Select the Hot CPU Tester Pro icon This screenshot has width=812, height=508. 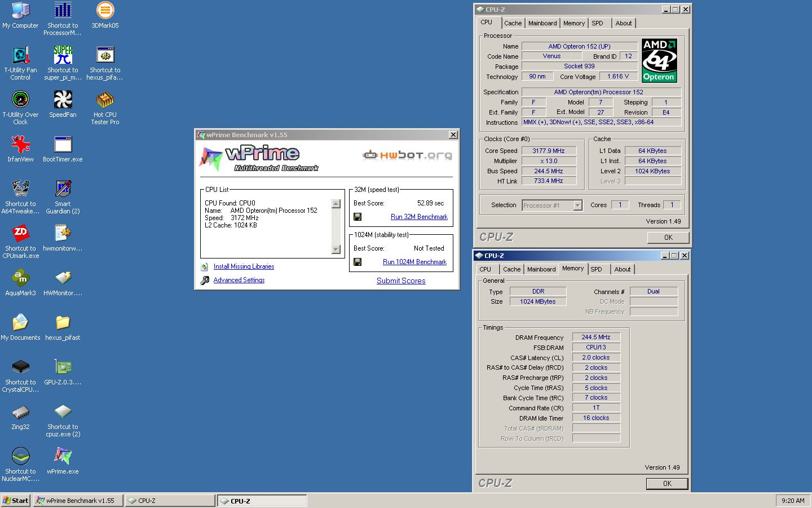click(x=105, y=99)
